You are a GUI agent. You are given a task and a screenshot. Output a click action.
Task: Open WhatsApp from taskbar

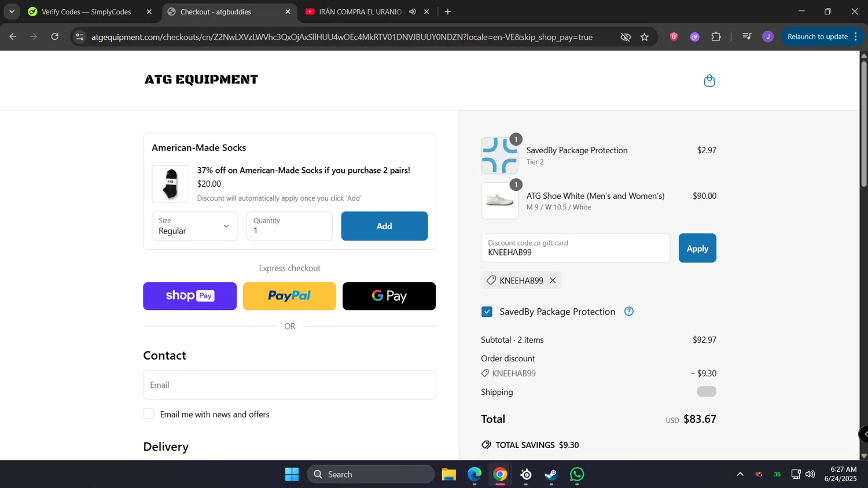(577, 475)
